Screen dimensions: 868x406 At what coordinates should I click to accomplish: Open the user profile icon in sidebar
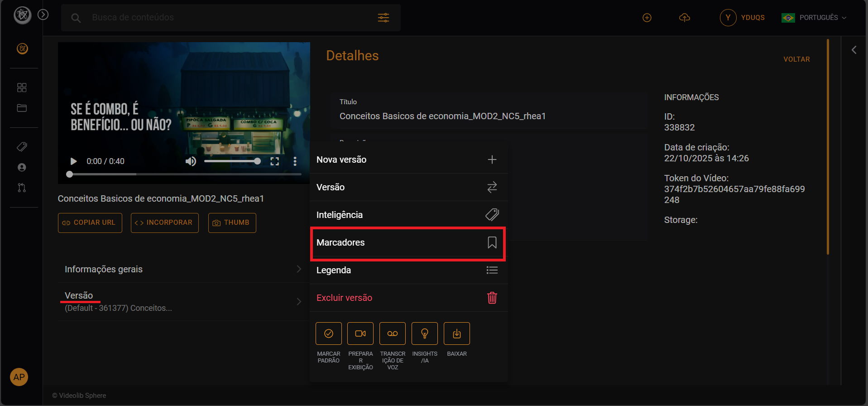[22, 167]
